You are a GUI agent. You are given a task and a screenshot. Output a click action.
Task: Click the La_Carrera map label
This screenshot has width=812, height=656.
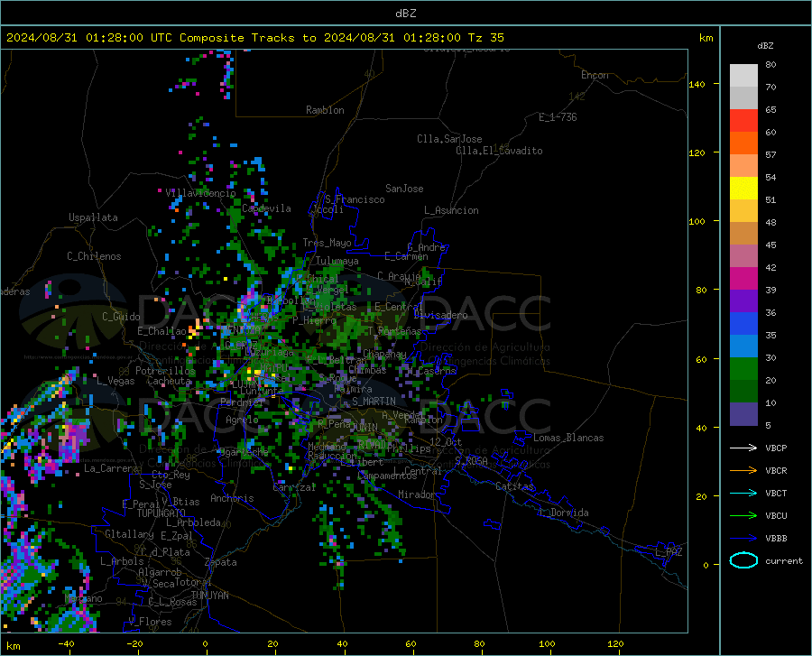(111, 468)
